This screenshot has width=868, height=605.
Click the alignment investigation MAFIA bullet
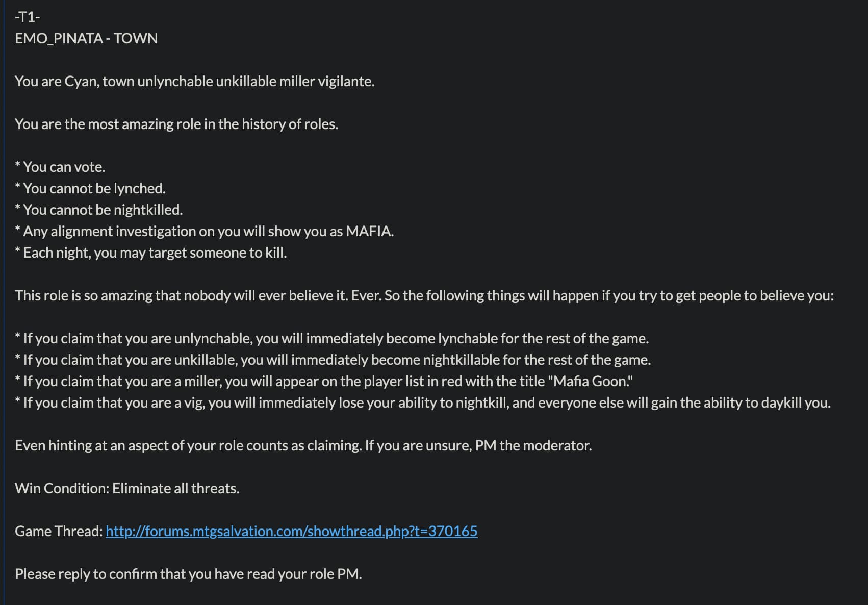(x=204, y=231)
